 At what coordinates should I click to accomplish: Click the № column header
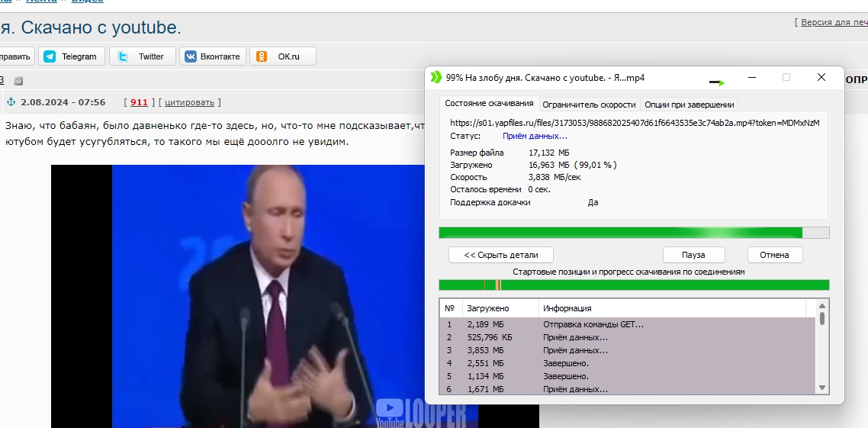450,308
